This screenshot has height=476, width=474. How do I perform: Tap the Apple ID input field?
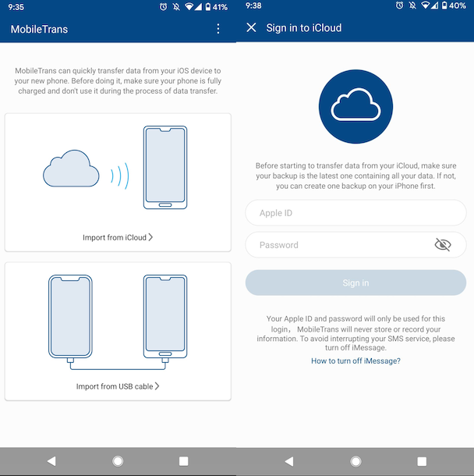click(355, 213)
